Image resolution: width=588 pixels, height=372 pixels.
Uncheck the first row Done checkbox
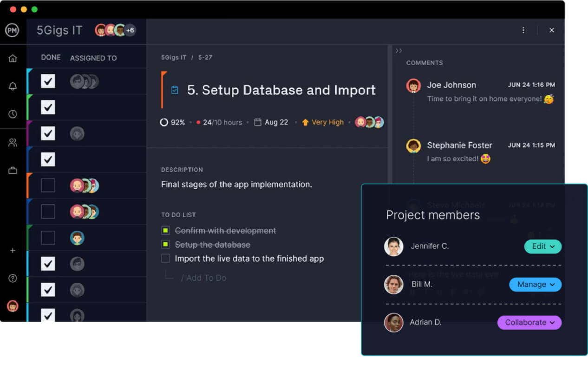click(x=48, y=81)
